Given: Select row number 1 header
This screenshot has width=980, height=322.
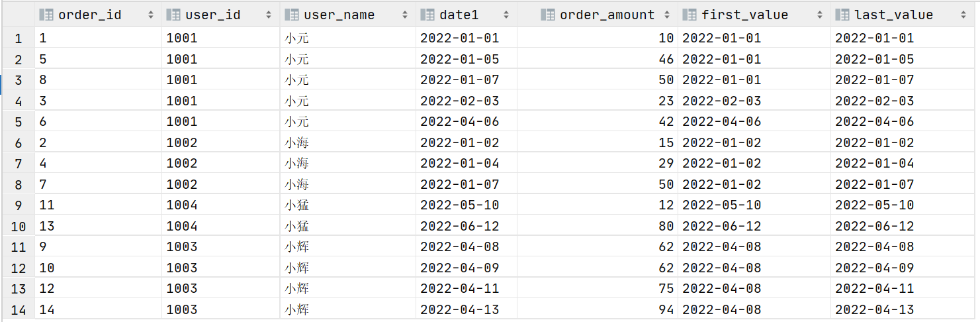Looking at the screenshot, I should (18, 38).
